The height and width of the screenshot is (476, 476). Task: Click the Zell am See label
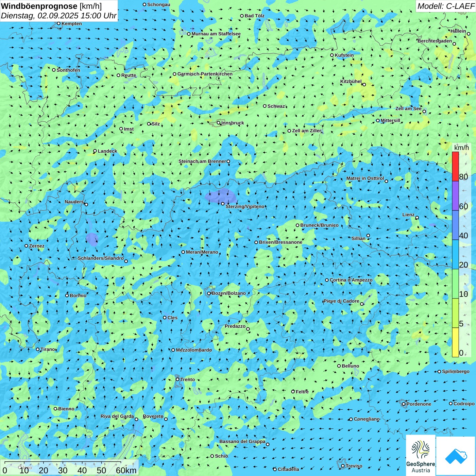point(408,108)
